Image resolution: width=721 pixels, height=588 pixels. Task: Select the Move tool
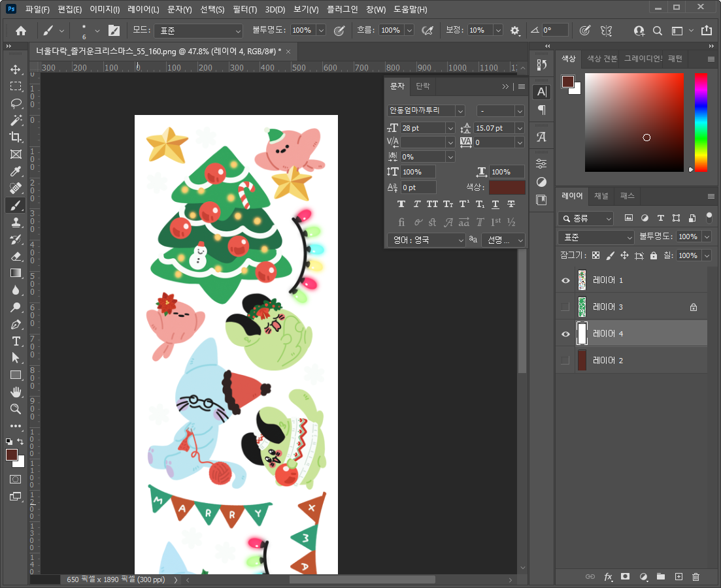point(16,69)
